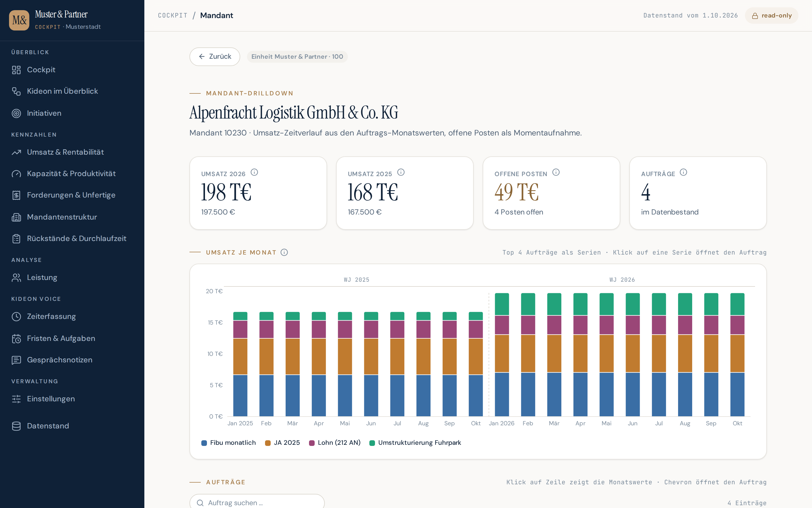This screenshot has height=508, width=812.
Task: Click the Kideon im Überblick icon
Action: click(16, 91)
